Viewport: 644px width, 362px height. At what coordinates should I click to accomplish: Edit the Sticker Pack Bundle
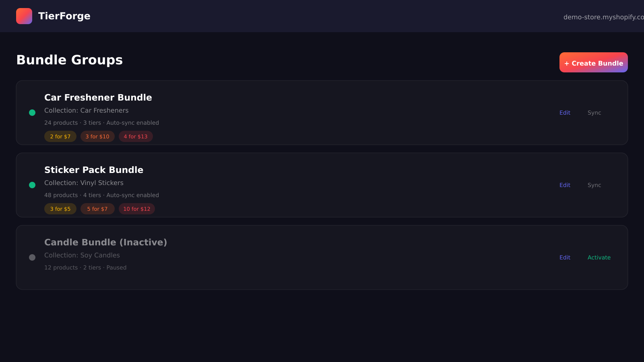click(565, 185)
